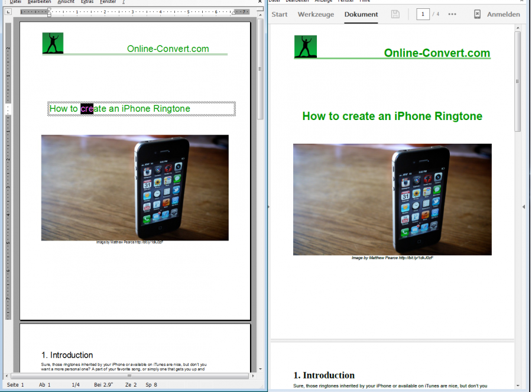Open the Datei menu in word processor
Image resolution: width=532 pixels, height=392 pixels.
(x=15, y=2)
